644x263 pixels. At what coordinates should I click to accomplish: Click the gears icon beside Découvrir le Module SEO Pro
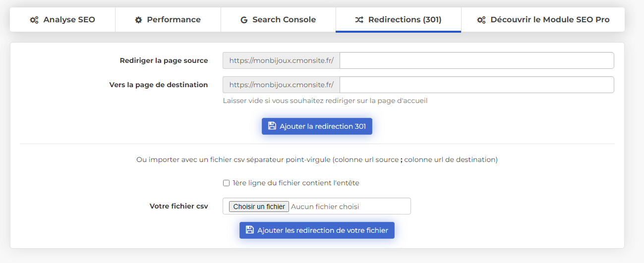(481, 20)
